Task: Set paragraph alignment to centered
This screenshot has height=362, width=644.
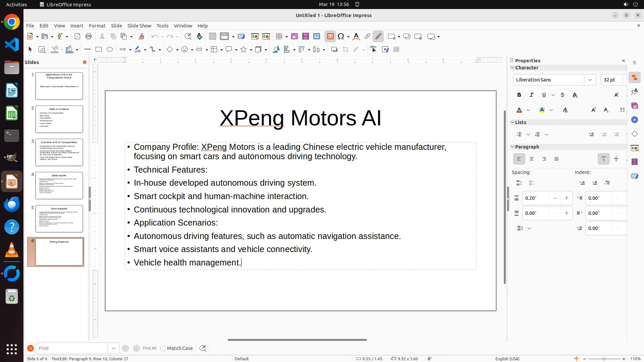Action: click(532, 159)
